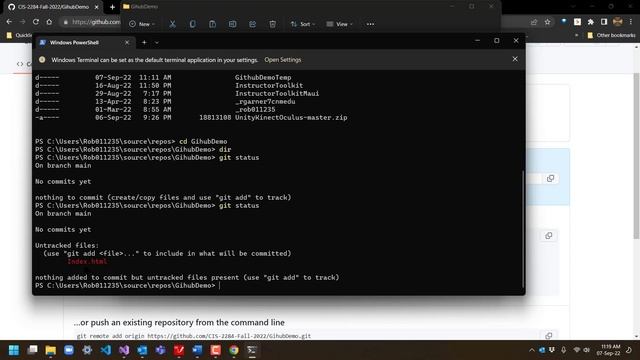Open Windows Terminal from taskbar
Viewport: 640px width, 360px height.
coord(252,350)
